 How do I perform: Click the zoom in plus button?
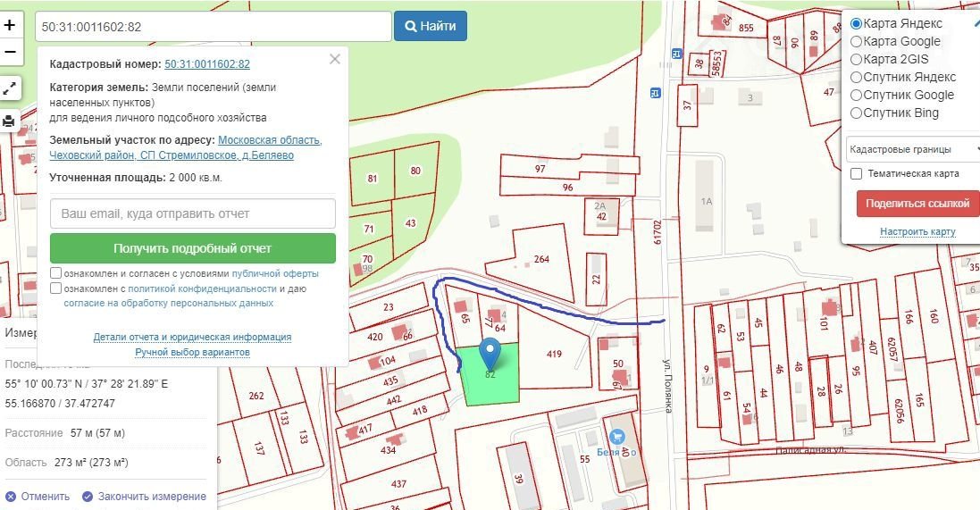(10, 26)
